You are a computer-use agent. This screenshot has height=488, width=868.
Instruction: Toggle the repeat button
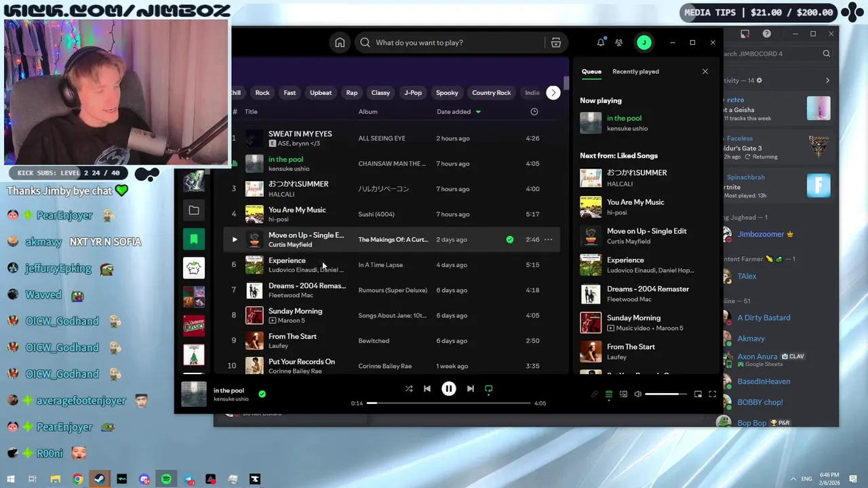pyautogui.click(x=488, y=389)
